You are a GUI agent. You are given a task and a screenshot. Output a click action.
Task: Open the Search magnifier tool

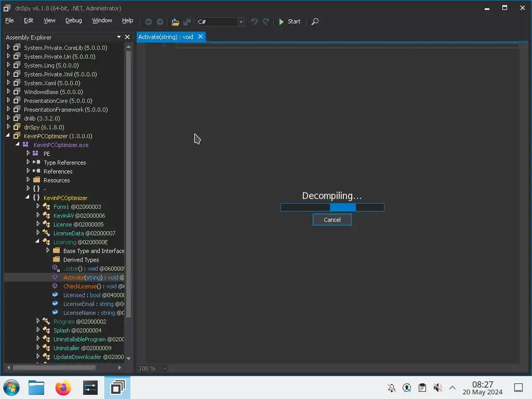[x=315, y=22]
